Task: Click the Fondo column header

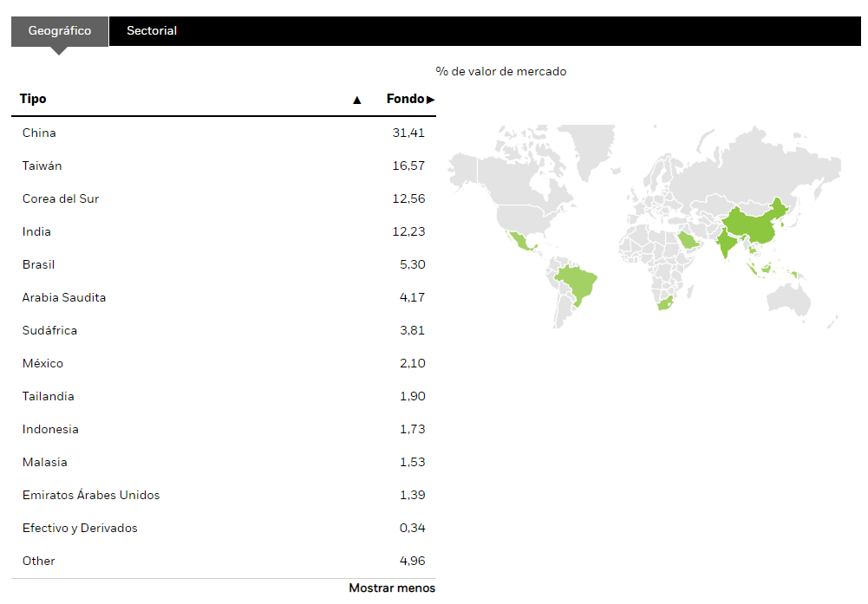Action: (405, 99)
